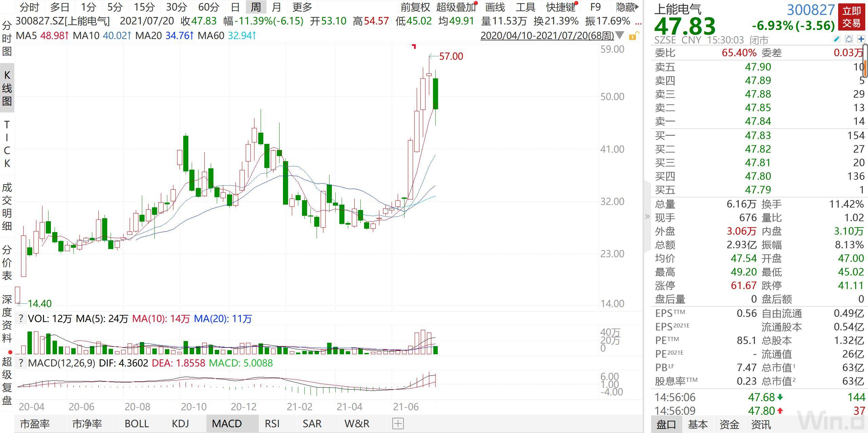Switch indicator to SAR
Image resolution: width=868 pixels, height=433 pixels.
(x=312, y=423)
